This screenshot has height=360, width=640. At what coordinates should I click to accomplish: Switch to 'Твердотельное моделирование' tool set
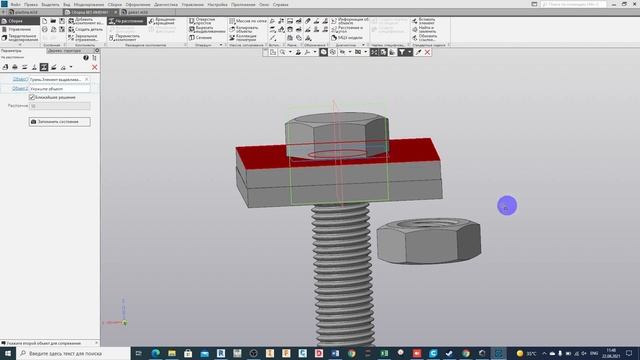(x=20, y=38)
